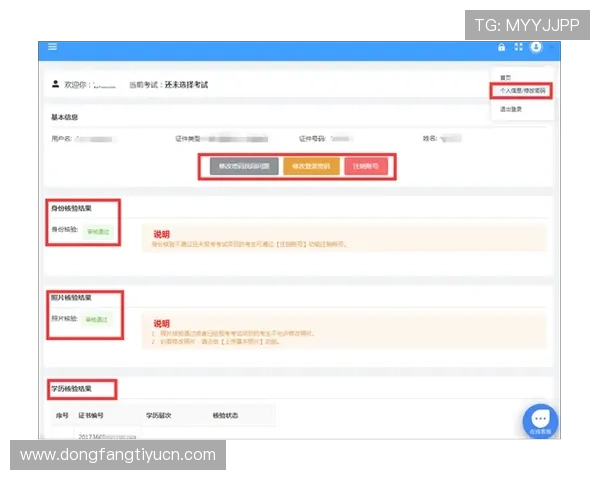Open the 在线客服 chat bubble
Image resolution: width=600 pixels, height=480 pixels.
coord(540,420)
